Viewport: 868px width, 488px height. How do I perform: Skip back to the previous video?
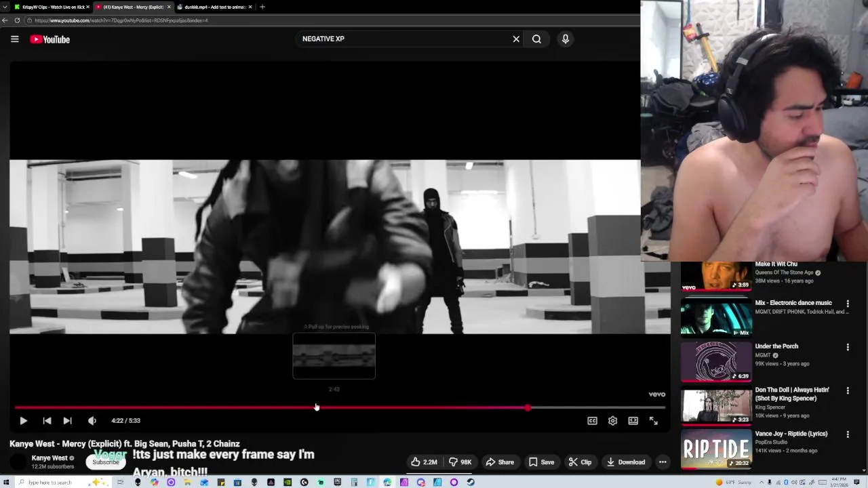47,421
